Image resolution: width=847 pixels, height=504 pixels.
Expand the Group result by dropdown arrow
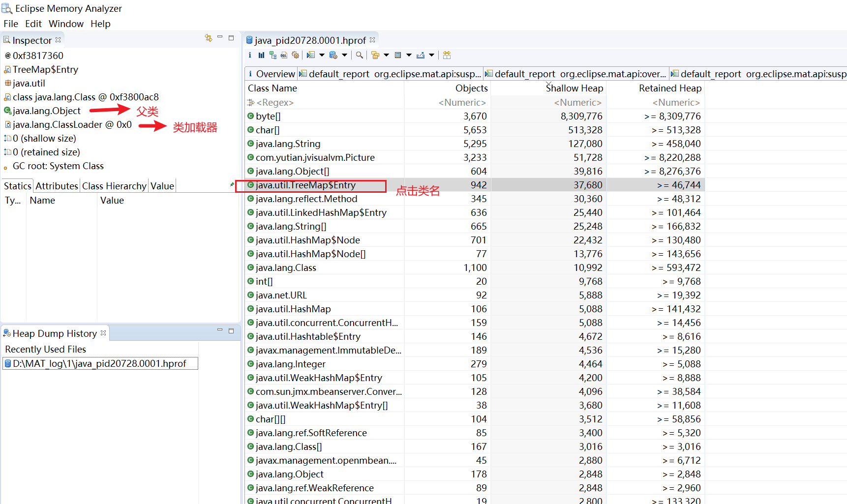tap(386, 55)
